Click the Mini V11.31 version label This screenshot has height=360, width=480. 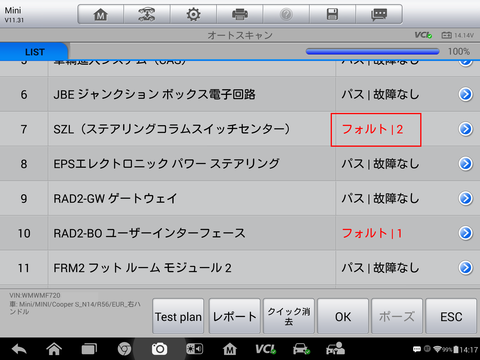(14, 15)
